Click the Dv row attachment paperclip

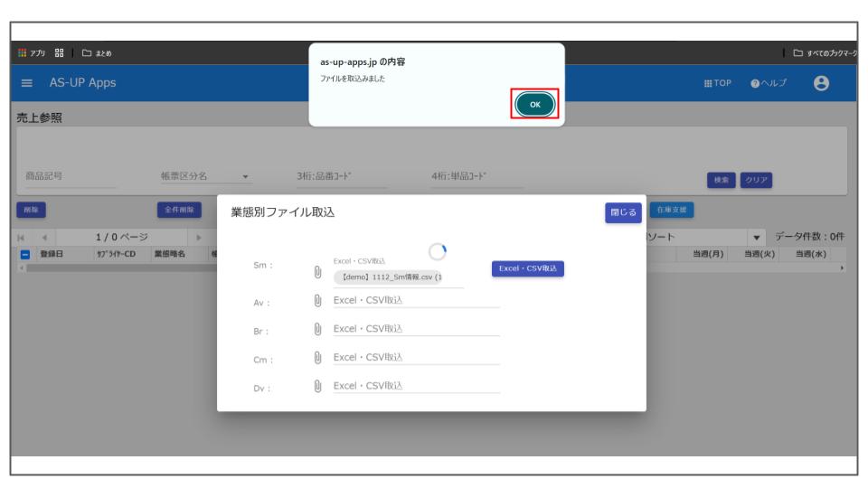point(318,386)
